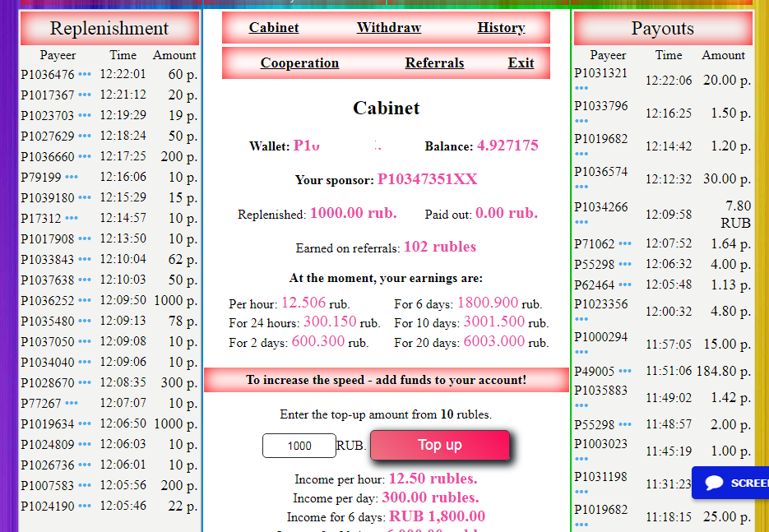Screen dimensions: 769x532
Task: Click the dots next to payeer P1036476
Action: [85, 74]
